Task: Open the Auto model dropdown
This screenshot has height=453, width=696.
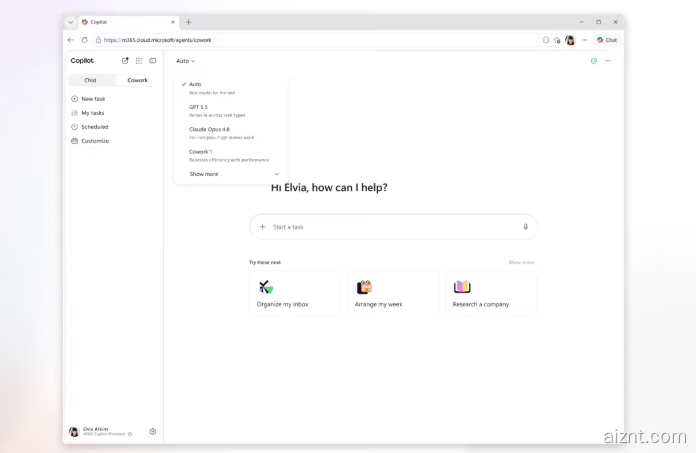Action: point(186,61)
